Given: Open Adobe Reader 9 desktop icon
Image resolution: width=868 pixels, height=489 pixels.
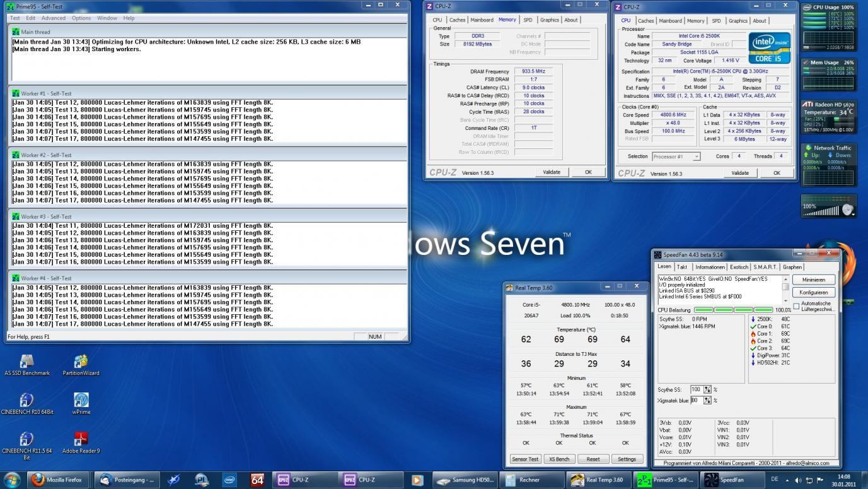Looking at the screenshot, I should pos(81,443).
